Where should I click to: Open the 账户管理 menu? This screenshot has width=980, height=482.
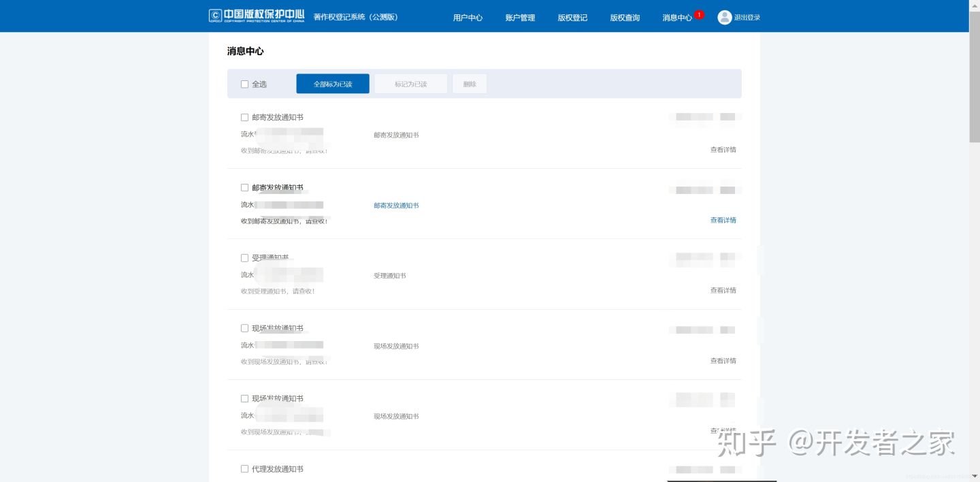[x=520, y=18]
